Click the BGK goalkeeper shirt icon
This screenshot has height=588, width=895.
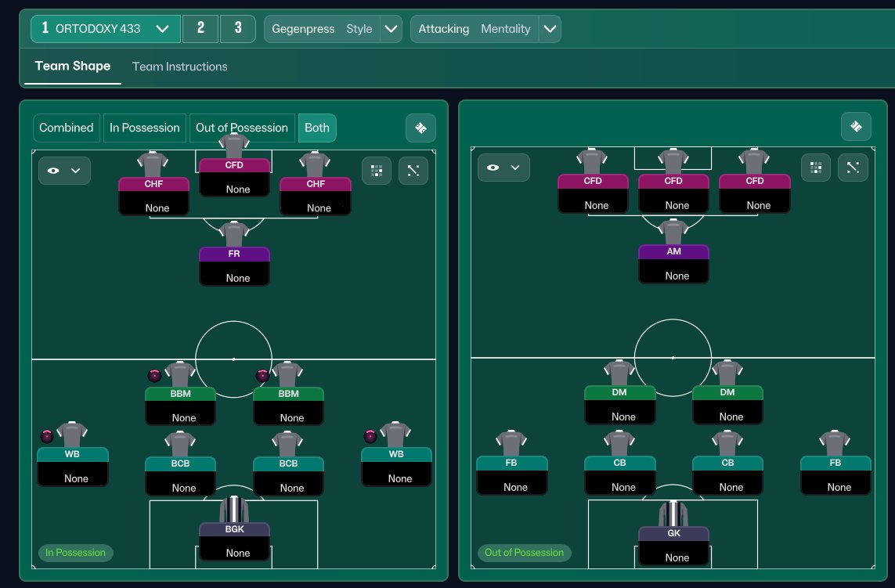click(234, 509)
